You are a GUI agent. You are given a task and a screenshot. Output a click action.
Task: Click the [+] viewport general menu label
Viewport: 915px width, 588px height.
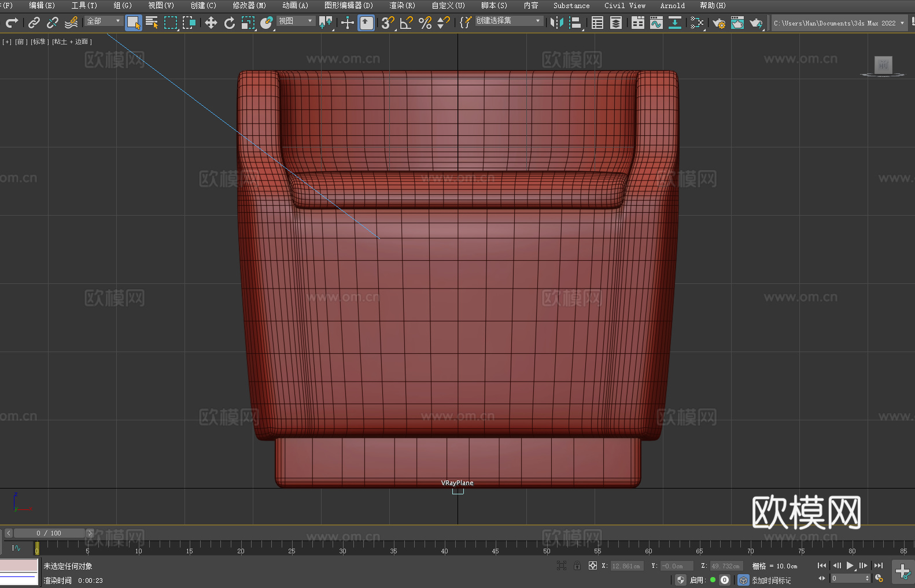click(x=7, y=42)
